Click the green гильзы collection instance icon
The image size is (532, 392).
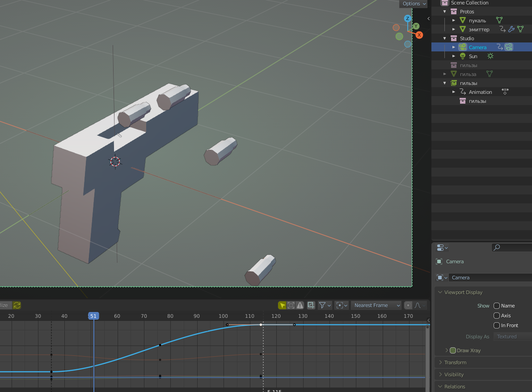(x=454, y=83)
